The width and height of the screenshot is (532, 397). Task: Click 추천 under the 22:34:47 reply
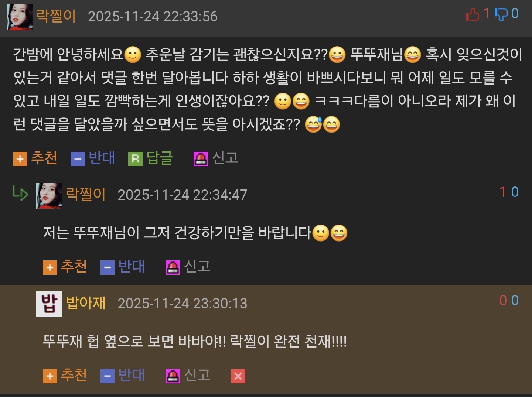pos(74,266)
